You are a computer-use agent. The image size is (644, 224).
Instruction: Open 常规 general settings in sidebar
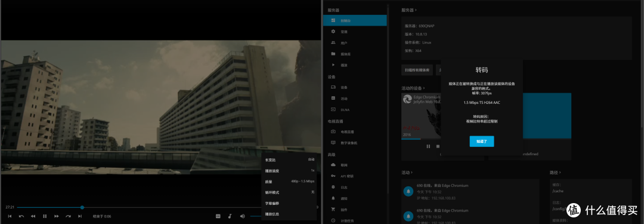[x=355, y=32]
